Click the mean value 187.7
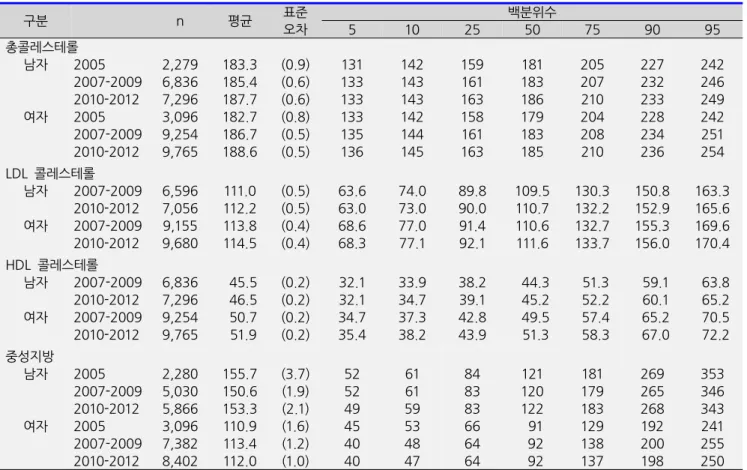The image size is (747, 470). pos(240,100)
